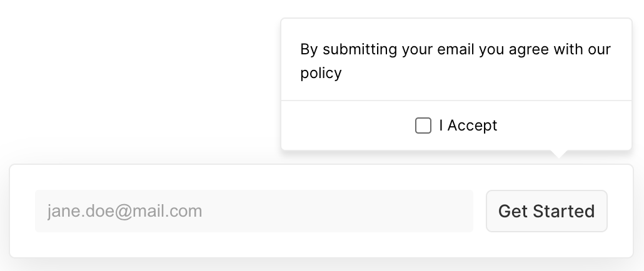Image resolution: width=644 pixels, height=271 pixels.
Task: Click the popover's small arrow pointer
Action: tap(560, 154)
